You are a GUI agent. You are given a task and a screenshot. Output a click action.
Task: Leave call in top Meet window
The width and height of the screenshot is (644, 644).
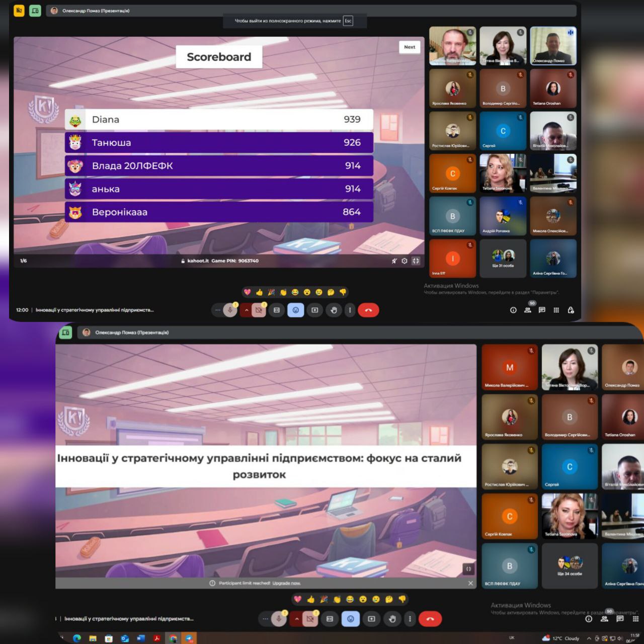368,310
